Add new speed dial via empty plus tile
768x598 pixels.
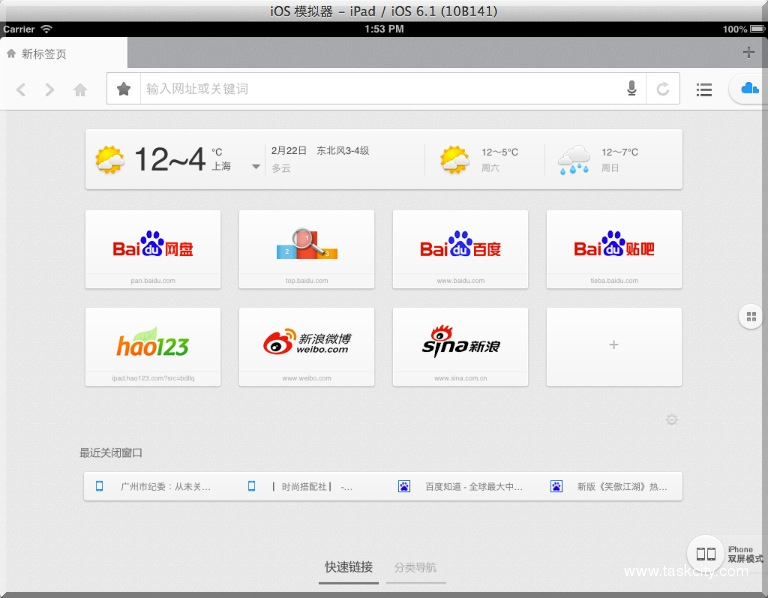tap(614, 347)
